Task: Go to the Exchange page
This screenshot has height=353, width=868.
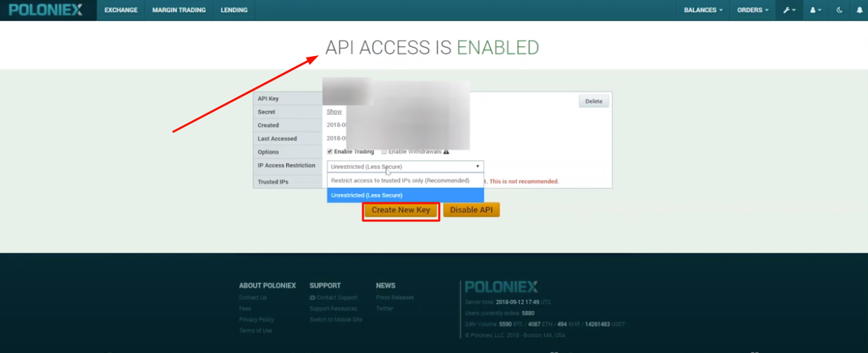Action: (121, 10)
